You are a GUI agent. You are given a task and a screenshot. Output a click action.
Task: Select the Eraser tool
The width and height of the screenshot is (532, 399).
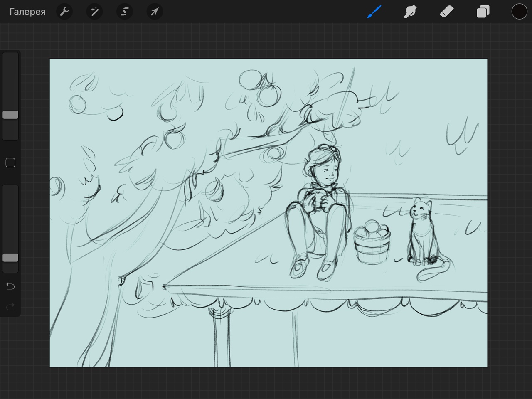446,12
